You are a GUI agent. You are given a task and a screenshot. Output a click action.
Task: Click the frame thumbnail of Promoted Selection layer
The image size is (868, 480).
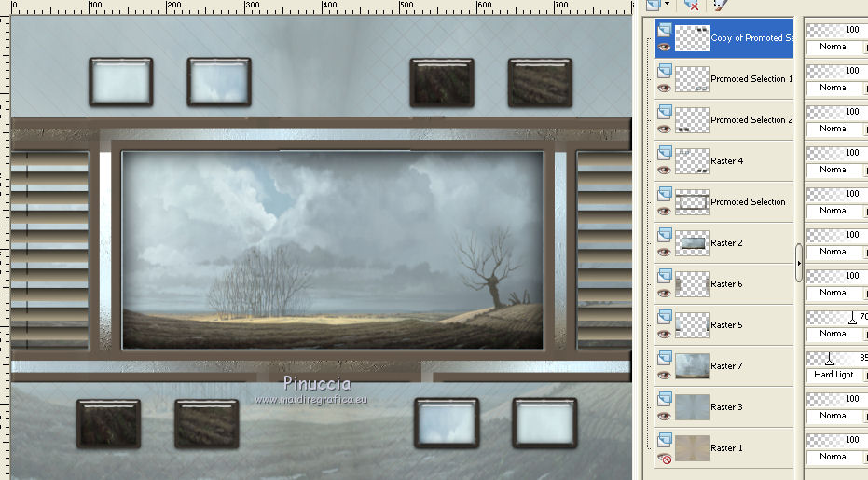(692, 202)
